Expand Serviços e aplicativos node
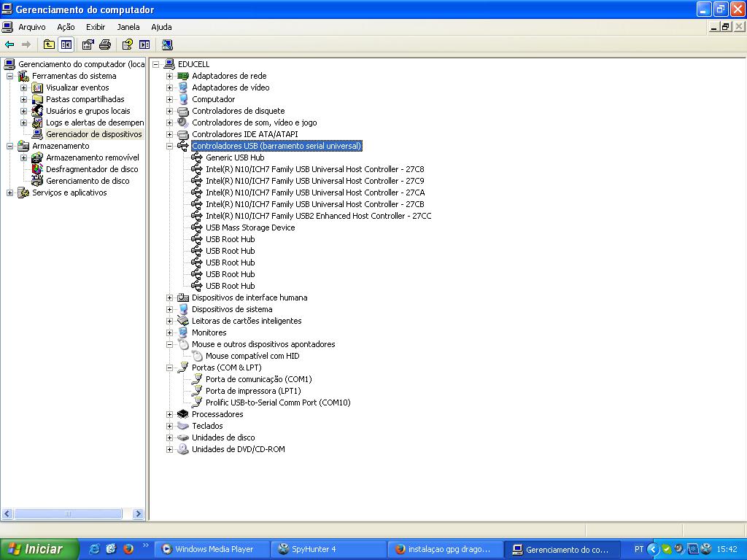747x560 pixels. point(10,192)
